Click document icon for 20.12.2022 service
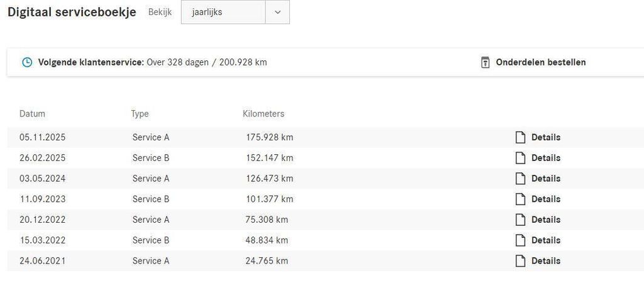 520,220
